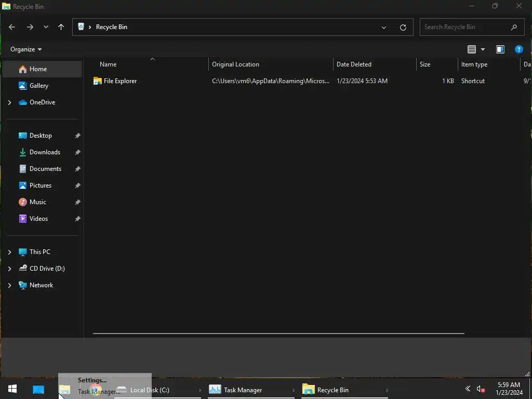The width and height of the screenshot is (532, 399).
Task: Switch to the Task Manager taskbar window
Action: (x=251, y=390)
